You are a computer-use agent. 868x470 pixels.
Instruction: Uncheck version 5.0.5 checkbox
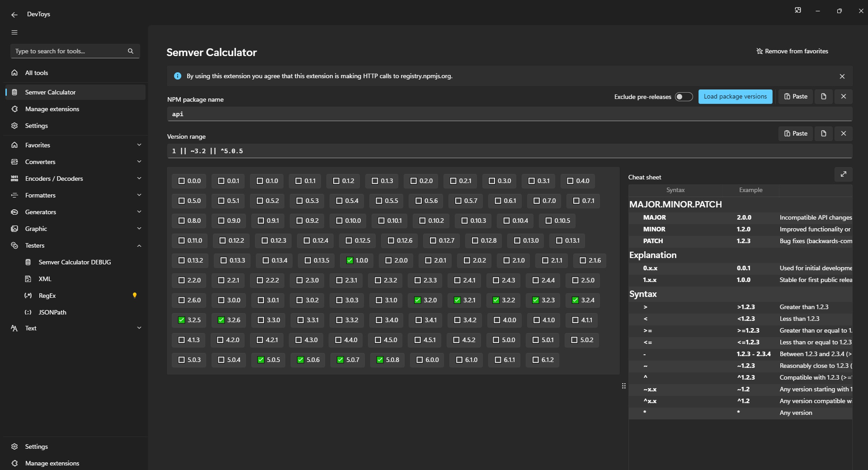[261, 360]
